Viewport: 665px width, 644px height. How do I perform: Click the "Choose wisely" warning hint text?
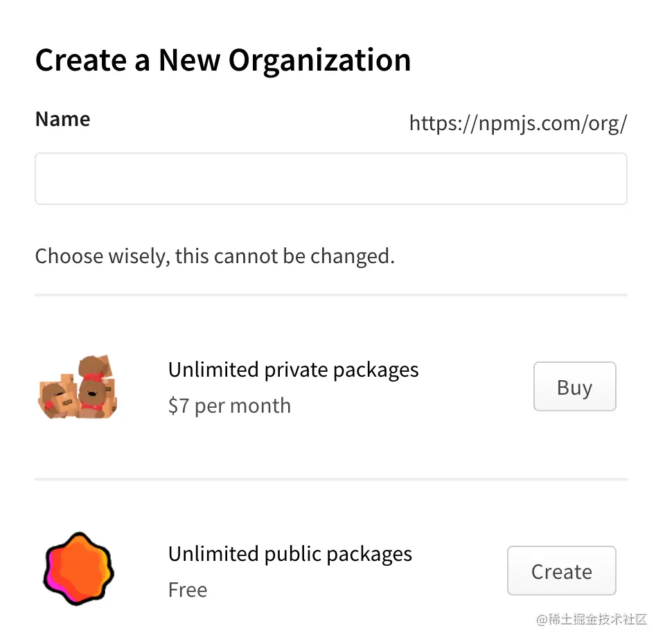pyautogui.click(x=215, y=256)
